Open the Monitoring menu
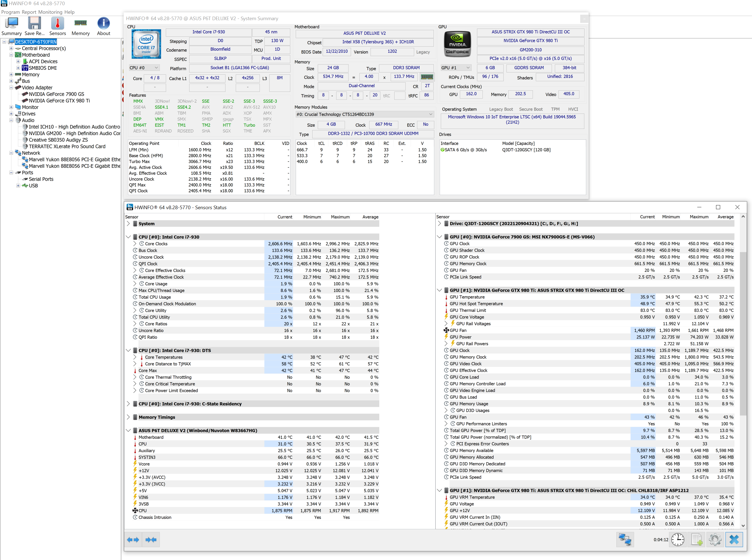752x560 pixels. click(x=50, y=12)
